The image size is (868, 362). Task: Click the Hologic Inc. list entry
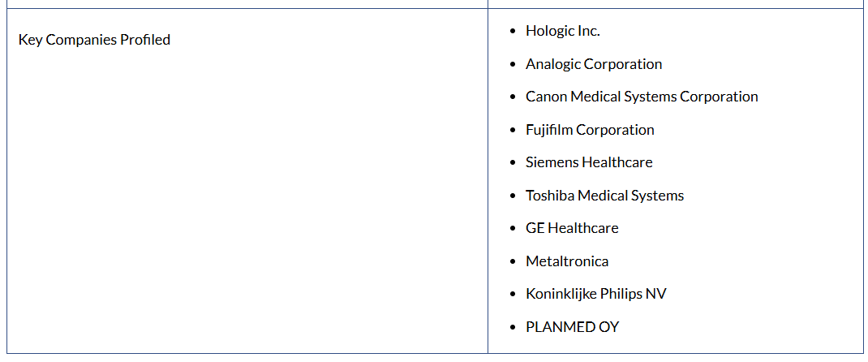(562, 31)
